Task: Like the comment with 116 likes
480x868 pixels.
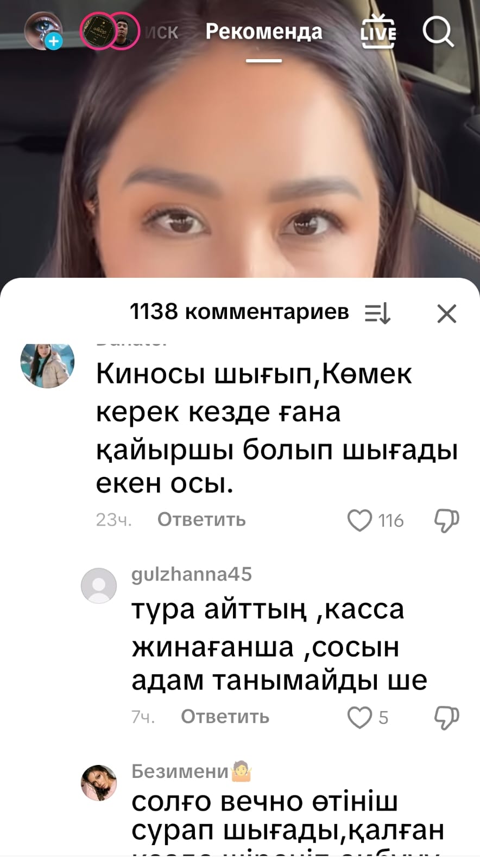Action: pyautogui.click(x=359, y=520)
